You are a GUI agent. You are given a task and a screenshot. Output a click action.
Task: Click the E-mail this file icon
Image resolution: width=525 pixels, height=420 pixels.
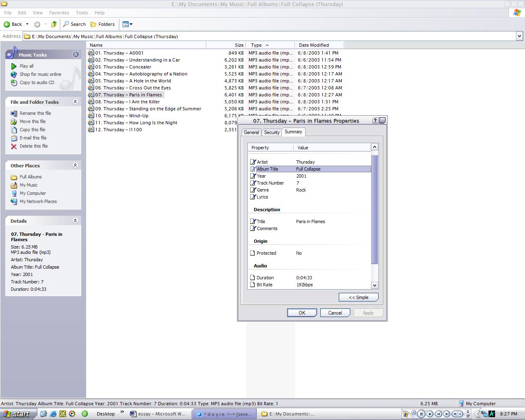(14, 138)
